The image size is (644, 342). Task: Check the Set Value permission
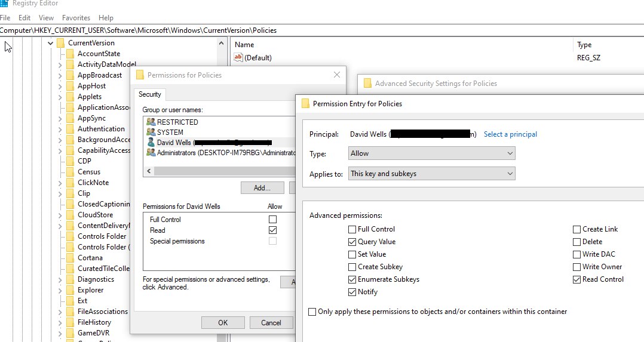(x=352, y=254)
